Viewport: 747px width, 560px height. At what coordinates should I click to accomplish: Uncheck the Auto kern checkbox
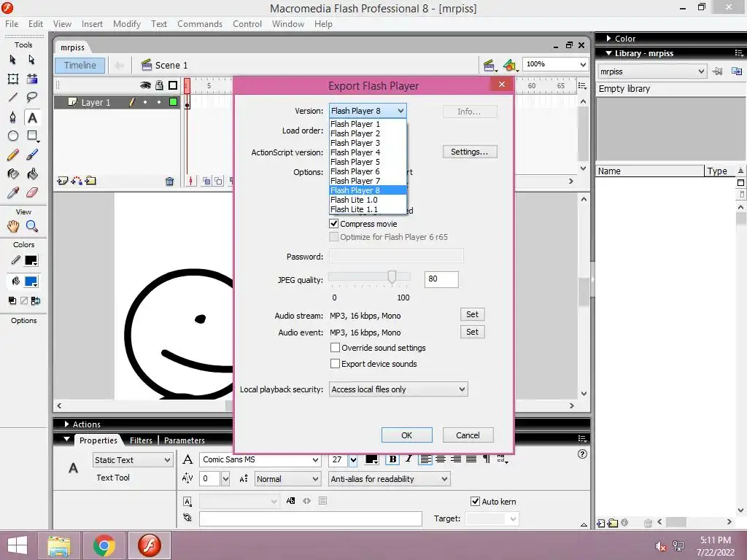pos(475,501)
